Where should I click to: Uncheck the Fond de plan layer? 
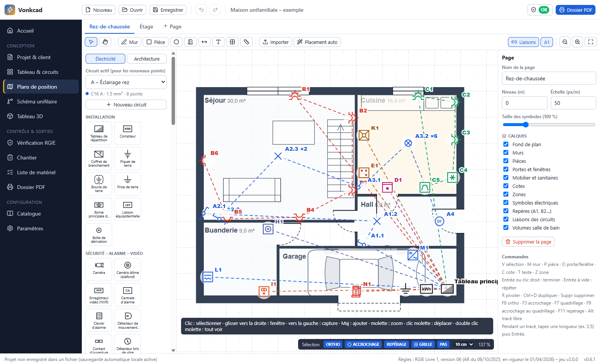pos(506,144)
